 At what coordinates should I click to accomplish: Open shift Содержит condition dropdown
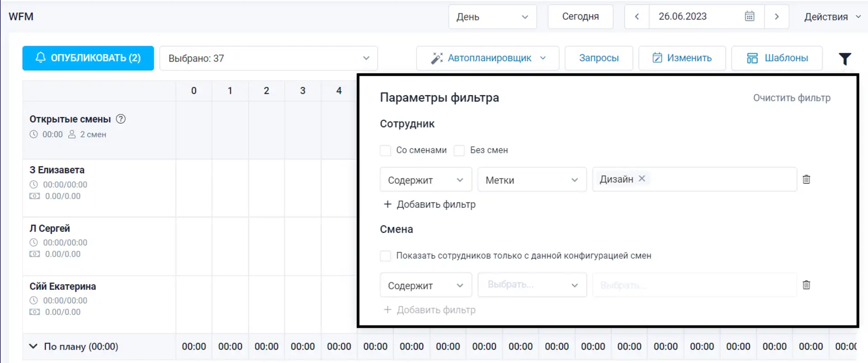tap(426, 285)
